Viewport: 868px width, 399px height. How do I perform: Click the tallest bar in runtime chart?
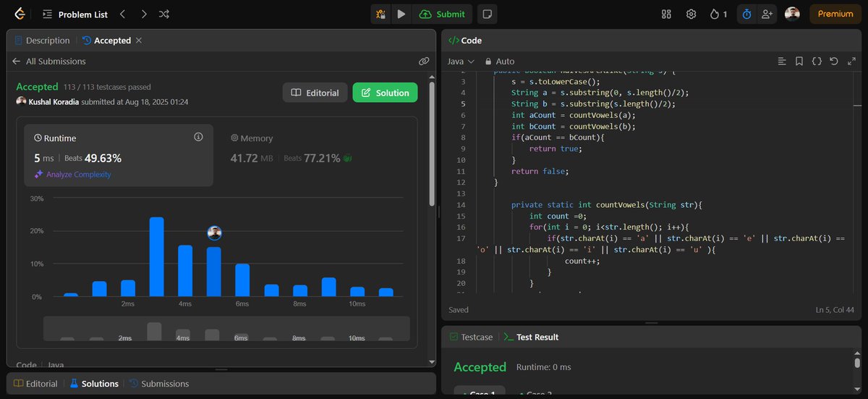(x=156, y=256)
